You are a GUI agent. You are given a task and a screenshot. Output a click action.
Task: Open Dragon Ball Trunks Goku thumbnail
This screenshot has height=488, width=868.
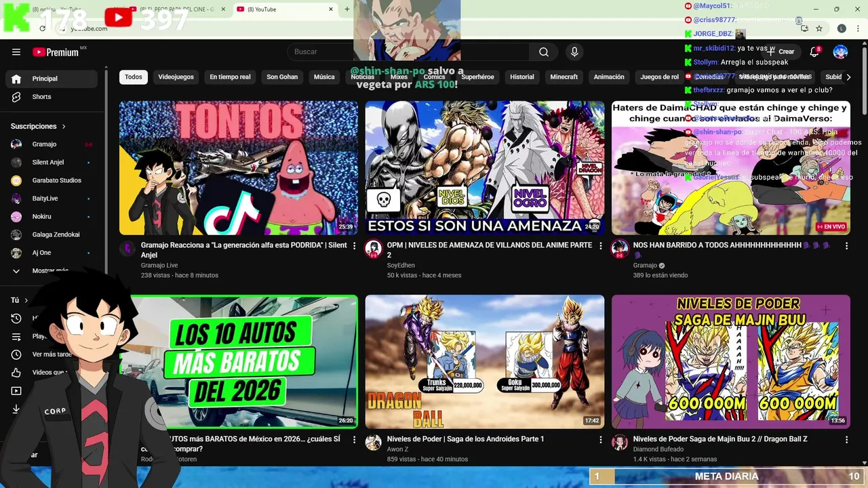click(485, 361)
